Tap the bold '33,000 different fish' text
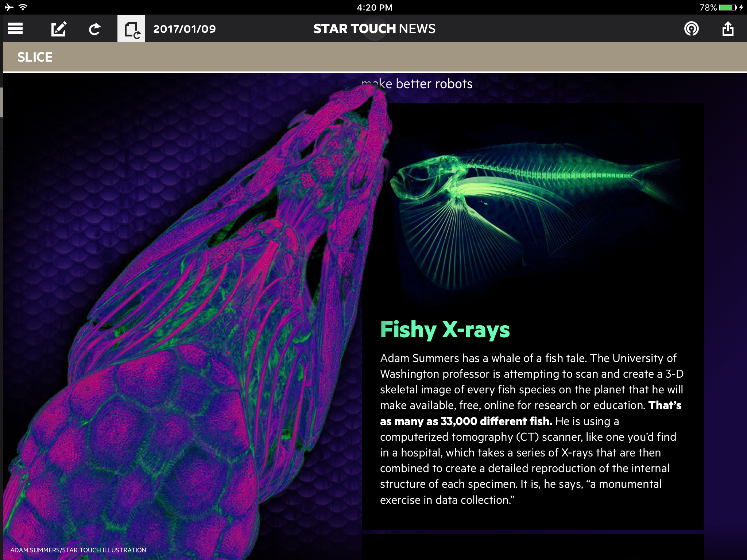 tap(496, 421)
